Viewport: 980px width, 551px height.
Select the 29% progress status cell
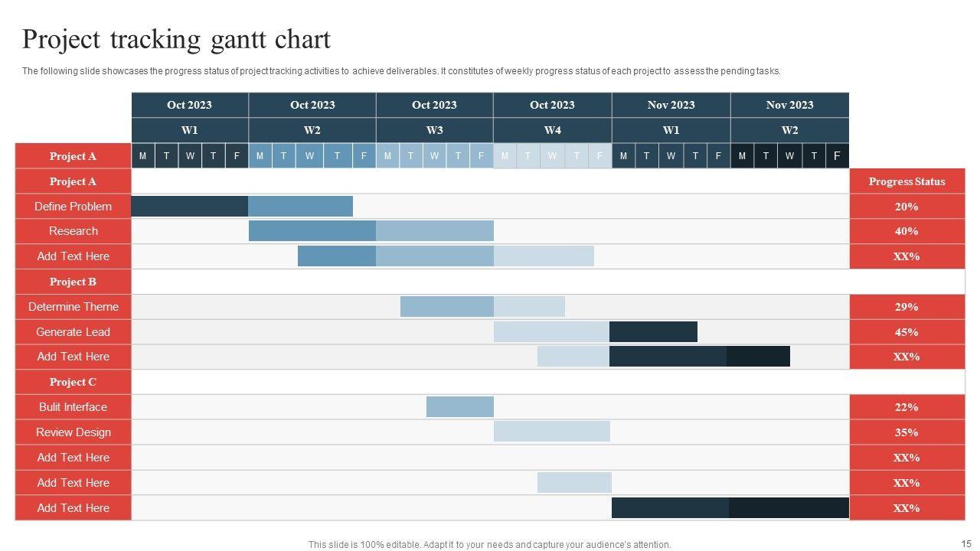pyautogui.click(x=906, y=307)
